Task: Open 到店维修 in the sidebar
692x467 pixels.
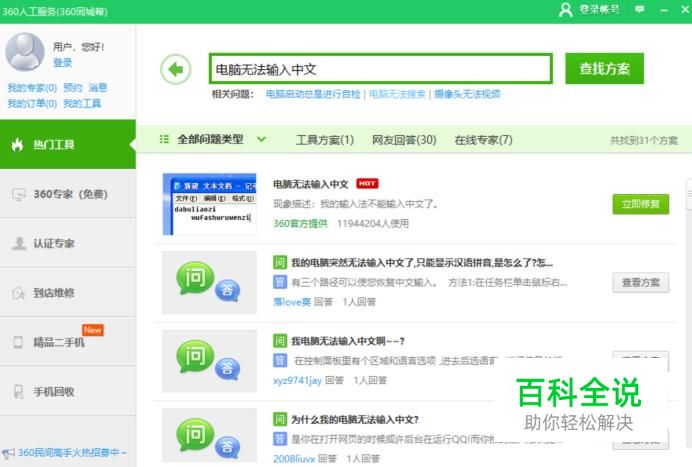Action: pos(68,293)
